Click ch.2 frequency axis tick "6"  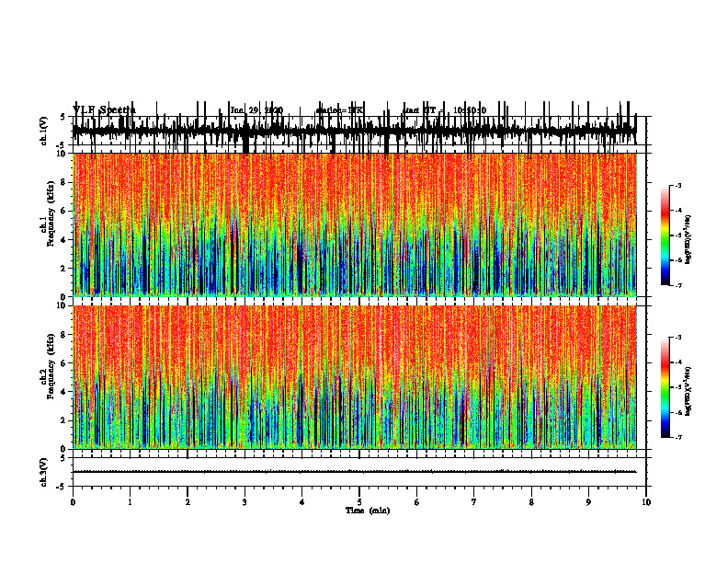pyautogui.click(x=63, y=363)
